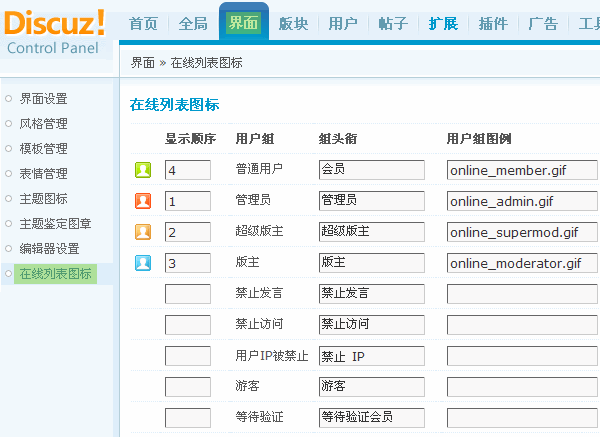Edit the 等待验证会员 group title field
This screenshot has width=600, height=437.
click(372, 418)
